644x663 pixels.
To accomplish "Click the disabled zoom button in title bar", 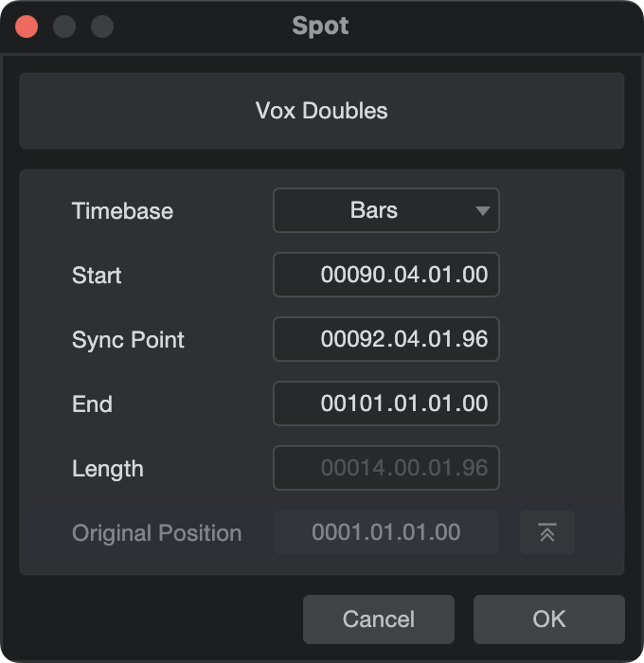I will 102,27.
